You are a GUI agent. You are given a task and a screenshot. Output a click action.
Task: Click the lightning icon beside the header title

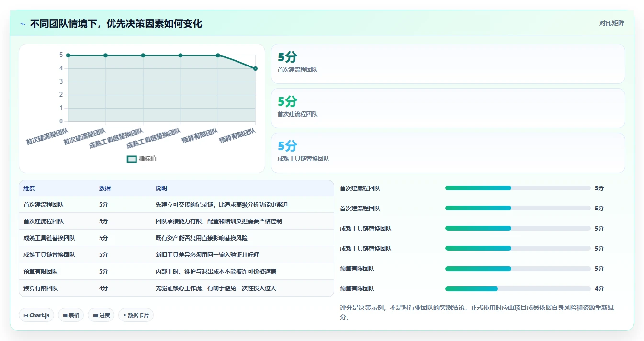pos(23,24)
